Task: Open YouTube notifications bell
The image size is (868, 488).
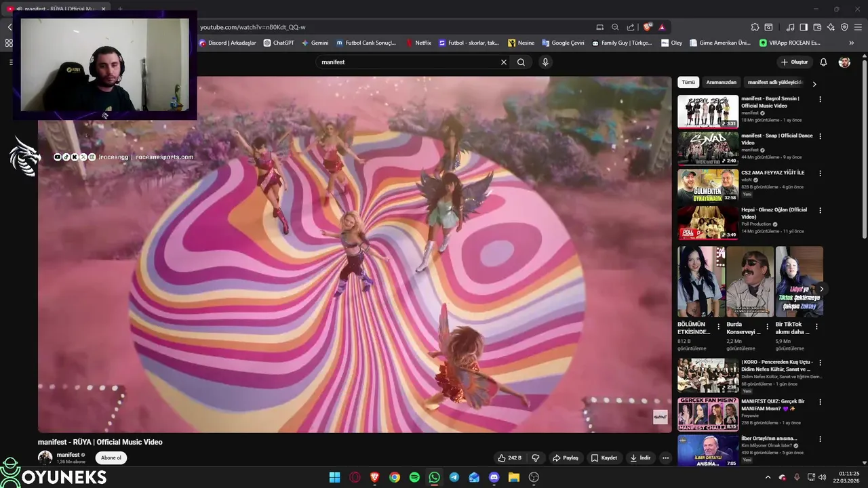Action: tap(823, 62)
